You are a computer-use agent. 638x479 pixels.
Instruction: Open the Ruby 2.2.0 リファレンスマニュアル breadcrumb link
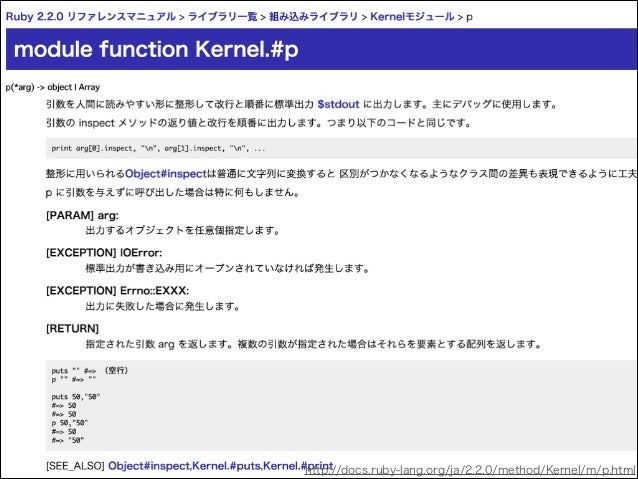click(90, 17)
